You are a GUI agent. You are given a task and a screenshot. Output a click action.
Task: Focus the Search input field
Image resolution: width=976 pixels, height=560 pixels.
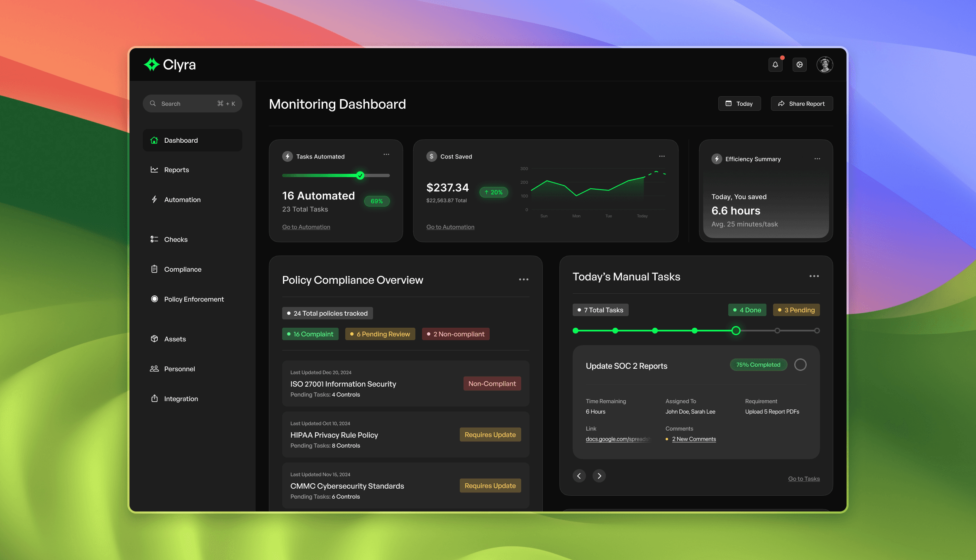tap(193, 104)
